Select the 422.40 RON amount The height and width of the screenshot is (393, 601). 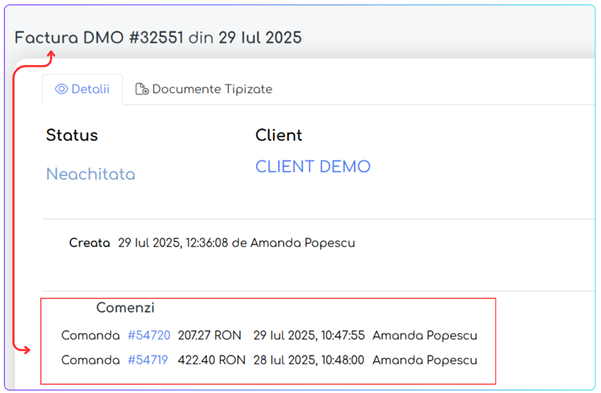pos(212,360)
